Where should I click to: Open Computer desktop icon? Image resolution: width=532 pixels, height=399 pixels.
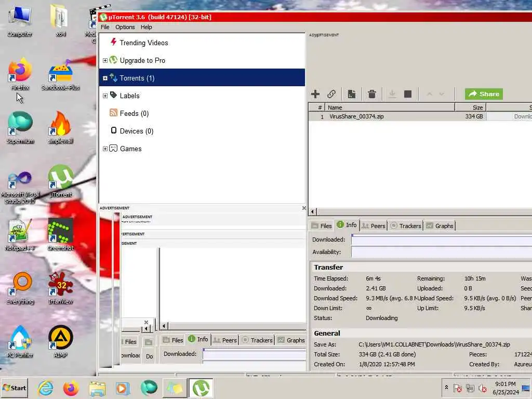point(20,21)
